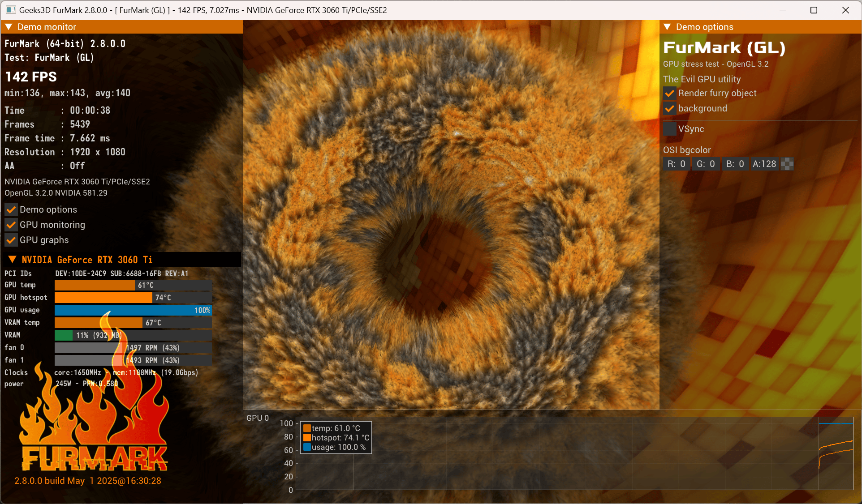This screenshot has height=504, width=862.
Task: Click the orange temp legend square
Action: point(307,428)
